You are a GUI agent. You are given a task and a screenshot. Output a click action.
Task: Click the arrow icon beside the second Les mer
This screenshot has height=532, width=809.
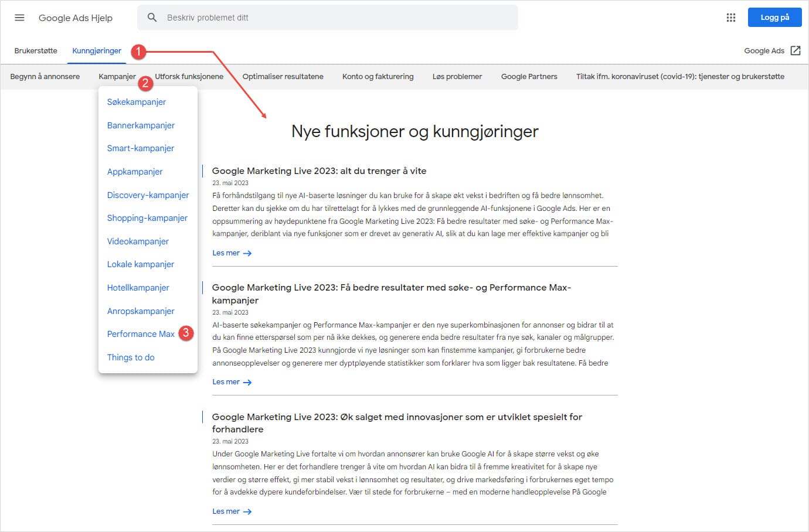pos(247,381)
